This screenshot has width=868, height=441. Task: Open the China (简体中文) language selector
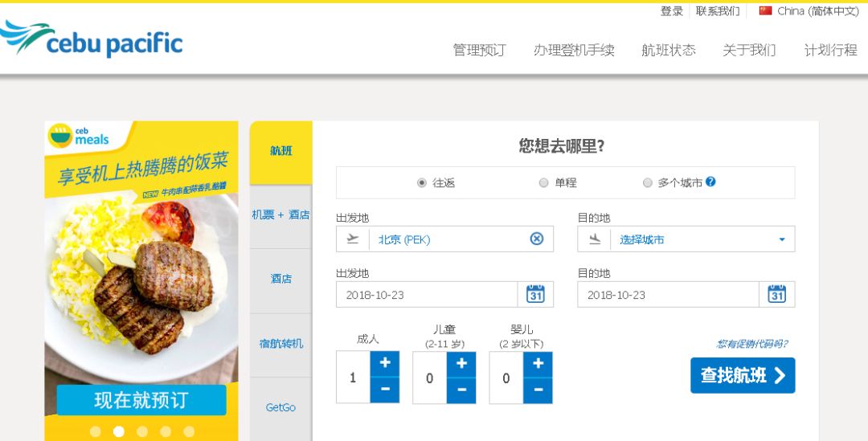(x=809, y=10)
